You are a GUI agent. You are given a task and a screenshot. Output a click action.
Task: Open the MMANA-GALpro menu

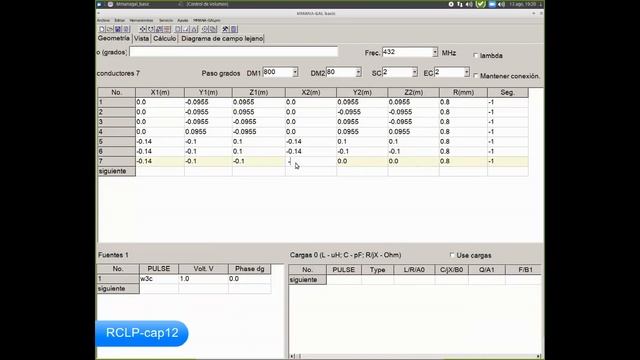pyautogui.click(x=207, y=20)
